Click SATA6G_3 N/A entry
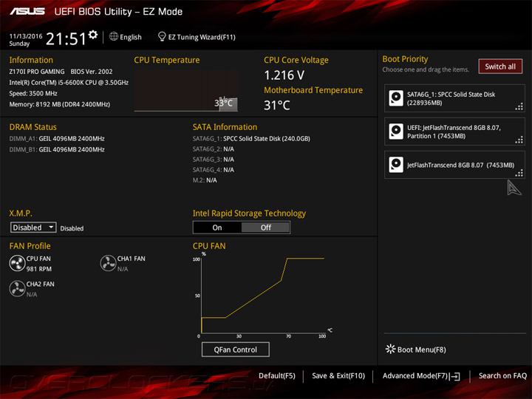This screenshot has width=532, height=399. [x=214, y=160]
